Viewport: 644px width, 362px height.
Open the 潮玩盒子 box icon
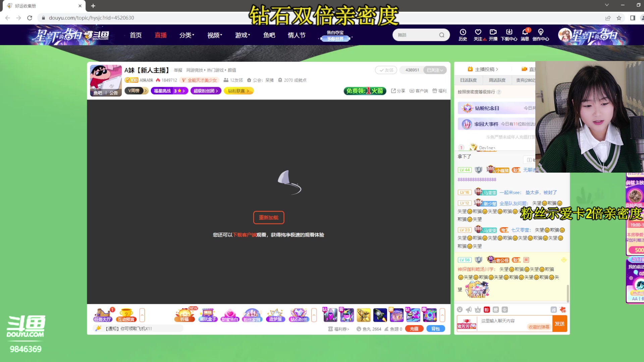pyautogui.click(x=208, y=315)
